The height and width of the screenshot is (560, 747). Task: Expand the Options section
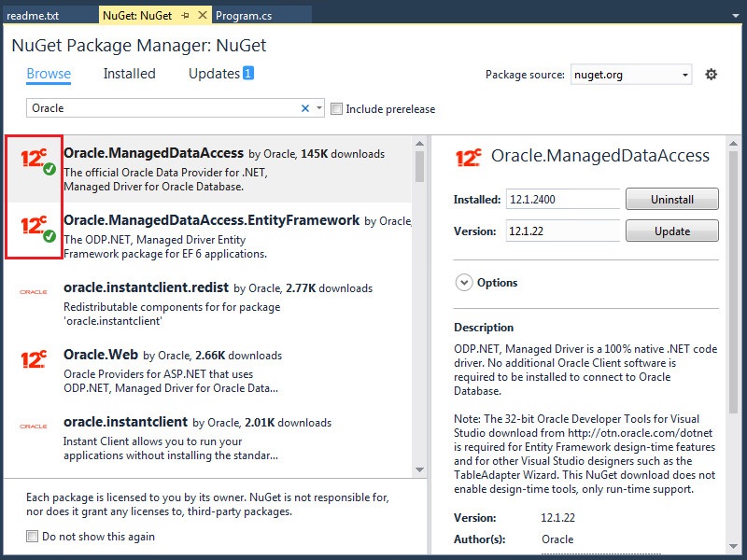tap(463, 283)
